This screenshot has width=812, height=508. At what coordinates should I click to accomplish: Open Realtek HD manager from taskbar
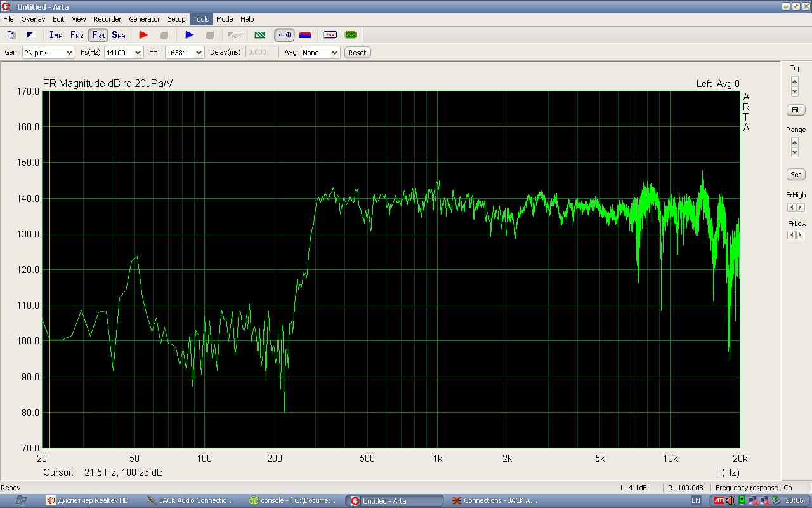pyautogui.click(x=91, y=500)
